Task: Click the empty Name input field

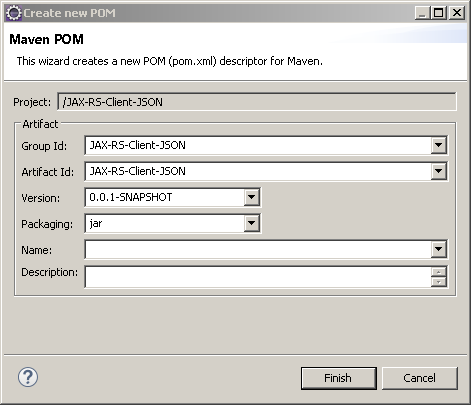Action: coord(258,249)
